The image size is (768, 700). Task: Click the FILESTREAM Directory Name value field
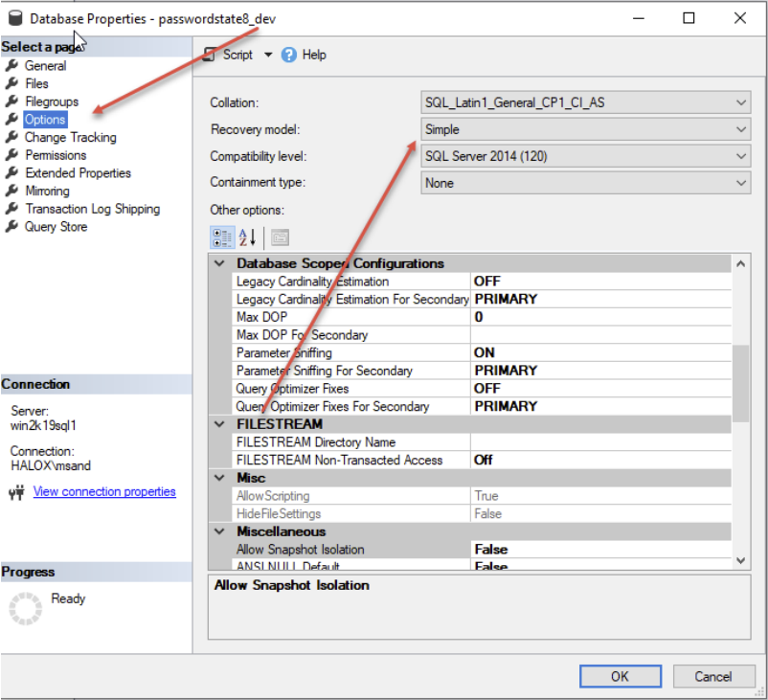coord(600,442)
